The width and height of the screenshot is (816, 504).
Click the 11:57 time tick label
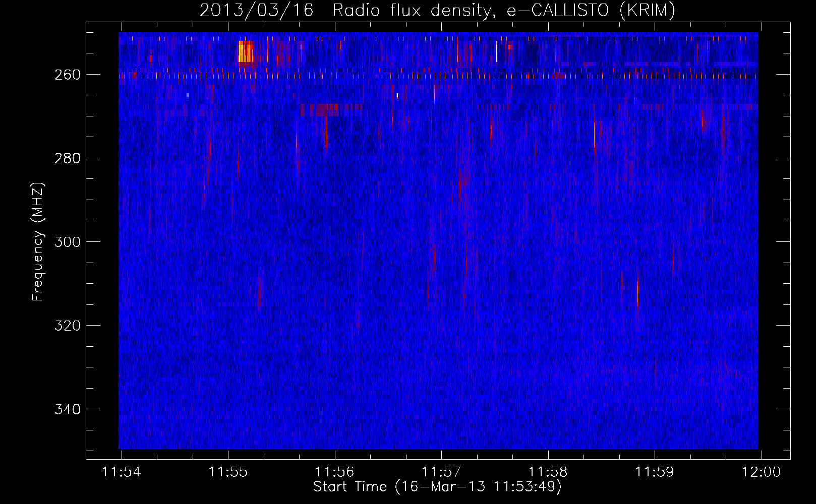pyautogui.click(x=441, y=472)
